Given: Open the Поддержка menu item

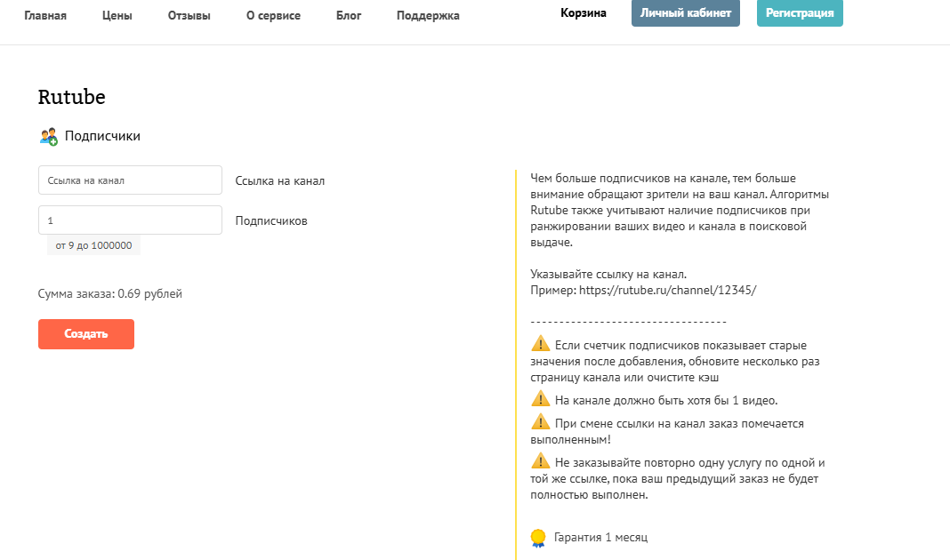Looking at the screenshot, I should (x=428, y=16).
